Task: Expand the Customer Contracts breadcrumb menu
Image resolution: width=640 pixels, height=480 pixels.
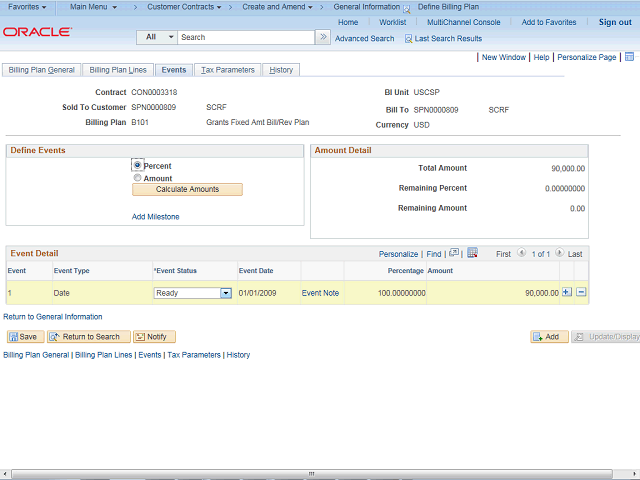Action: [184, 7]
